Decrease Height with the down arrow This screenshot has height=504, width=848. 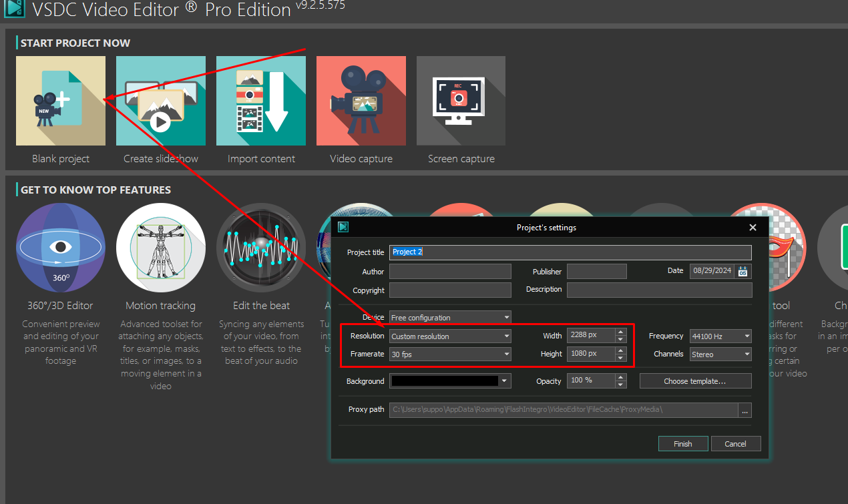coord(621,357)
